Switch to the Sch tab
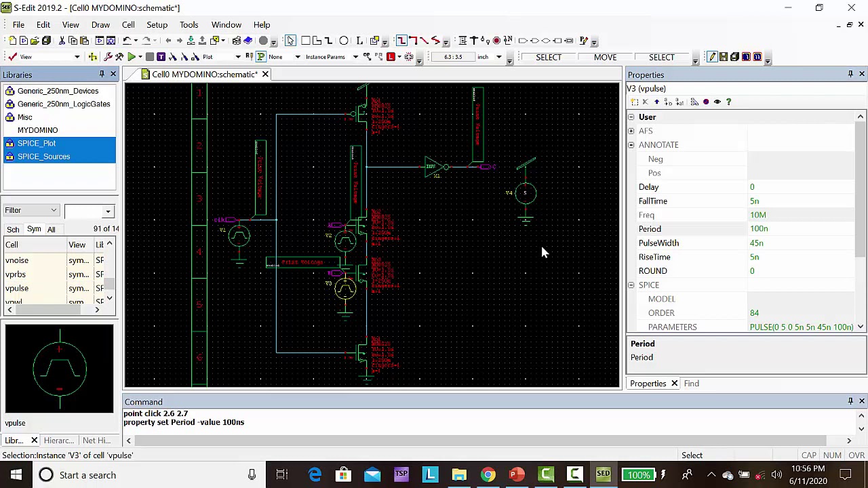The image size is (868, 488). click(x=13, y=229)
